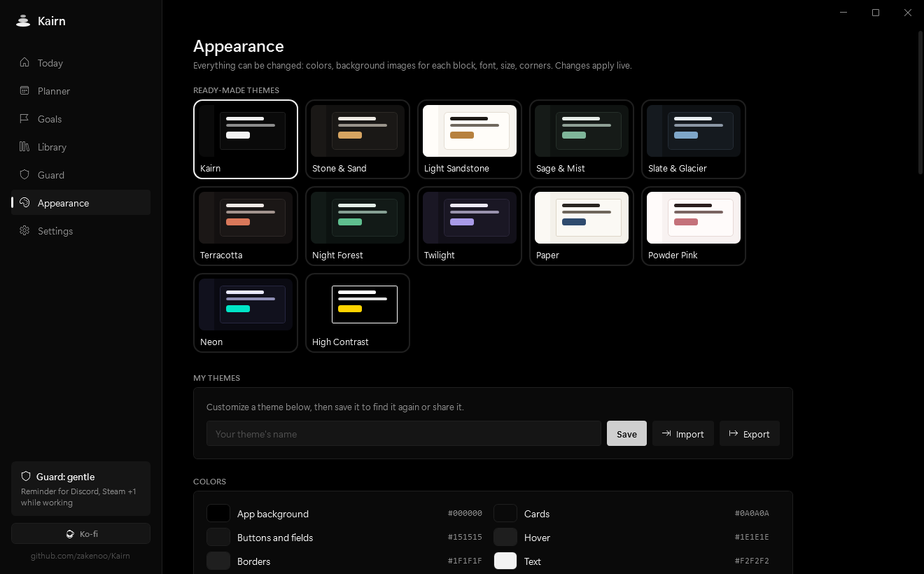924x574 pixels.
Task: Click the Export arrow icon
Action: pyautogui.click(x=734, y=433)
